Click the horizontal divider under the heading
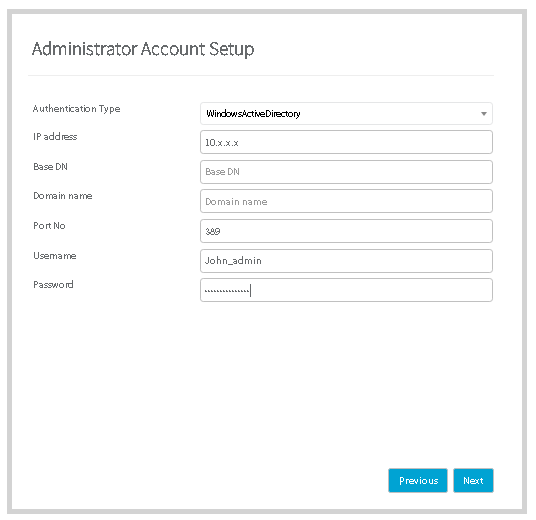Viewport: 536px width, 520px height. 261,76
